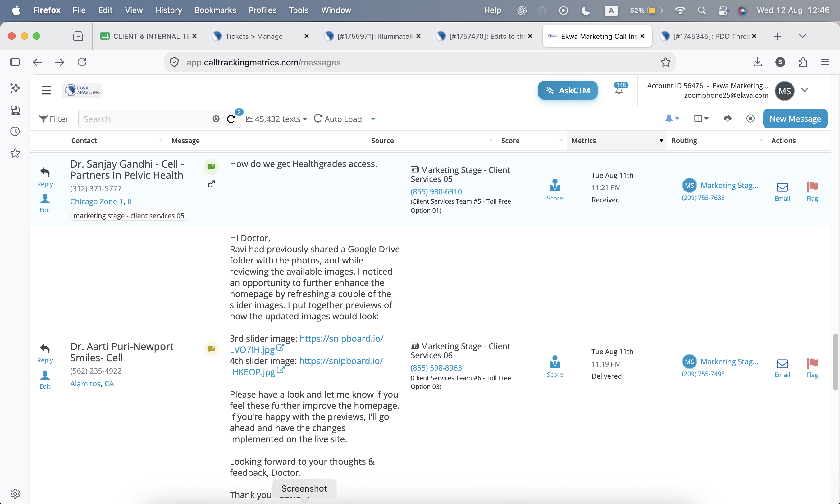The height and width of the screenshot is (504, 840).
Task: Open Contact column filter arrow
Action: [x=161, y=141]
